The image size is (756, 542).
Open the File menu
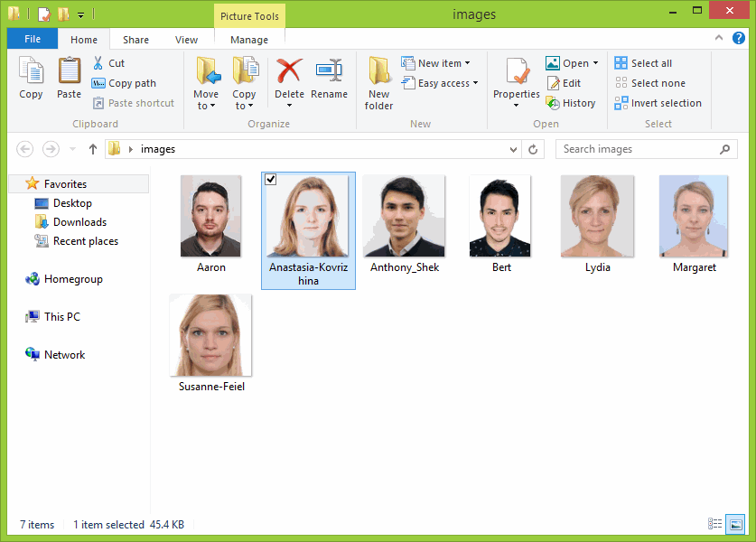click(33, 39)
